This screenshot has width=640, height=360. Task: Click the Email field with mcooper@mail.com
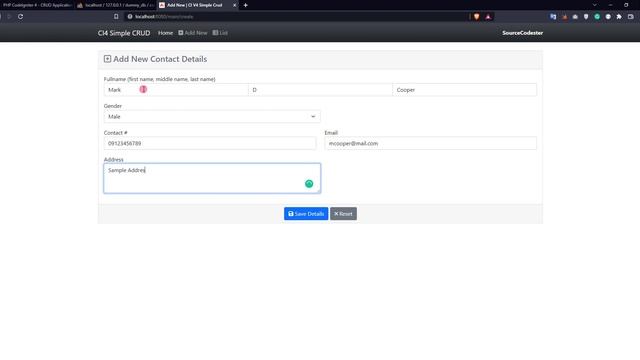pos(431,143)
